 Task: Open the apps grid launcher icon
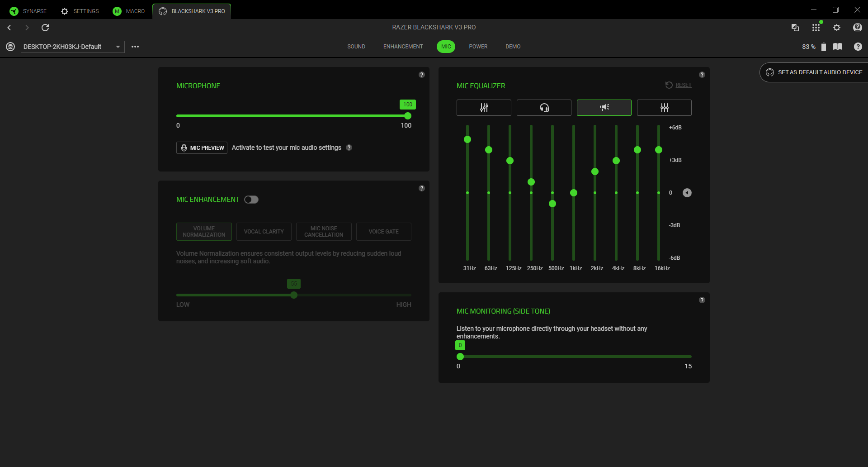(x=816, y=28)
